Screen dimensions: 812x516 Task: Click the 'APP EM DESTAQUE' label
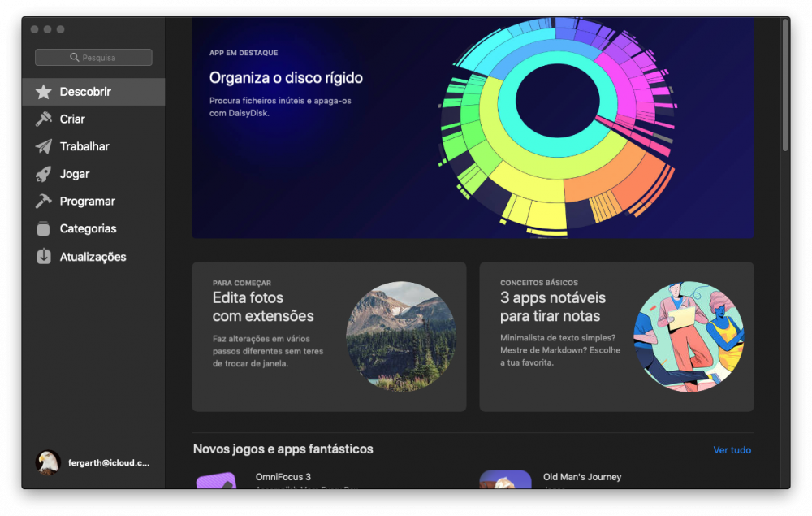[244, 53]
